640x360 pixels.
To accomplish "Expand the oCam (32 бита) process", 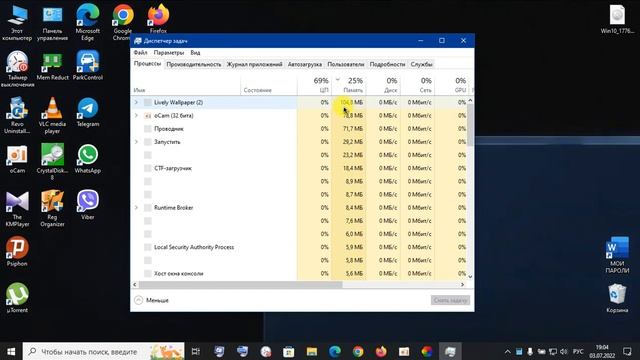I will pyautogui.click(x=136, y=116).
